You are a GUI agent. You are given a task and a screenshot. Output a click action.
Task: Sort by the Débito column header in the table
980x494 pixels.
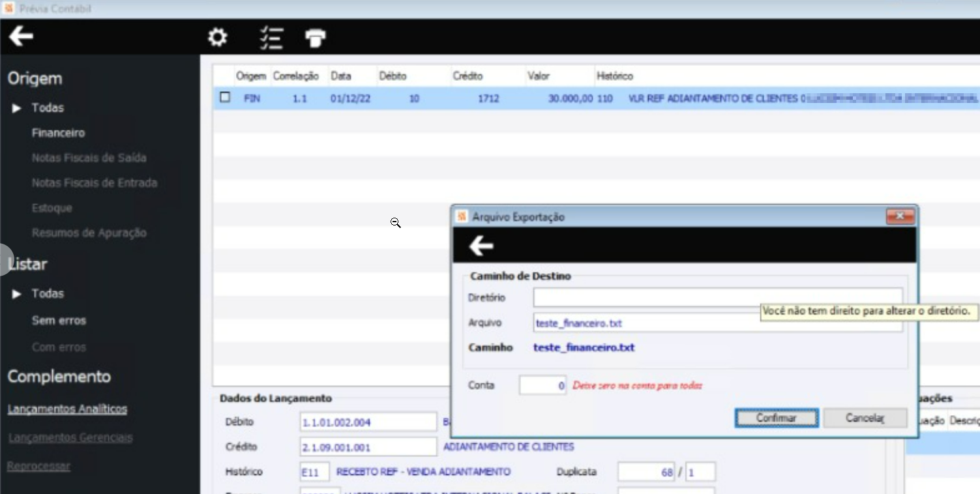click(x=393, y=76)
